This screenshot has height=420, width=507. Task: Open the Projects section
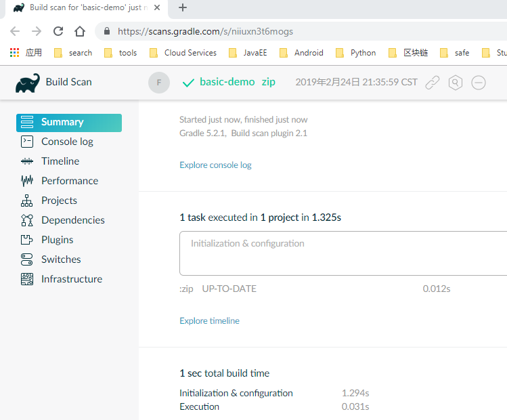[69, 201]
